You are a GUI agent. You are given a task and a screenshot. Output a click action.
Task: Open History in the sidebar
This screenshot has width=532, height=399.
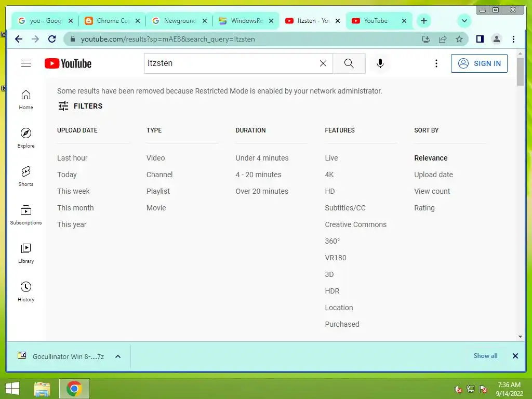26,292
